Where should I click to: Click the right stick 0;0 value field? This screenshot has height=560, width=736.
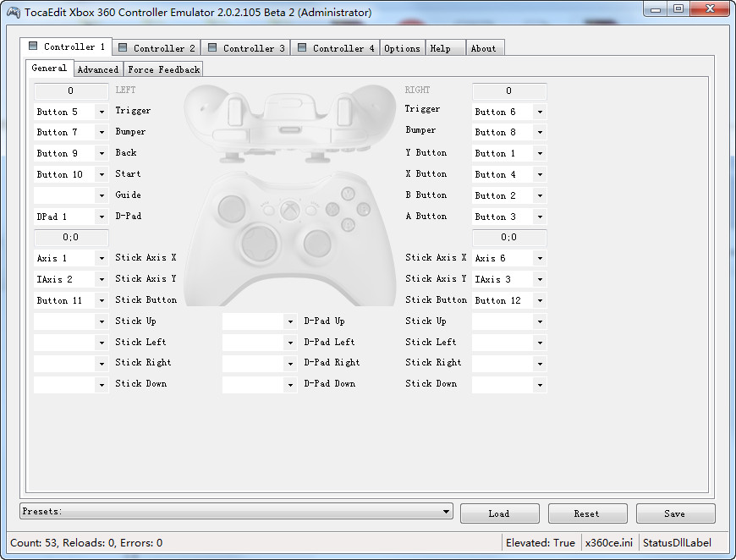pyautogui.click(x=509, y=237)
